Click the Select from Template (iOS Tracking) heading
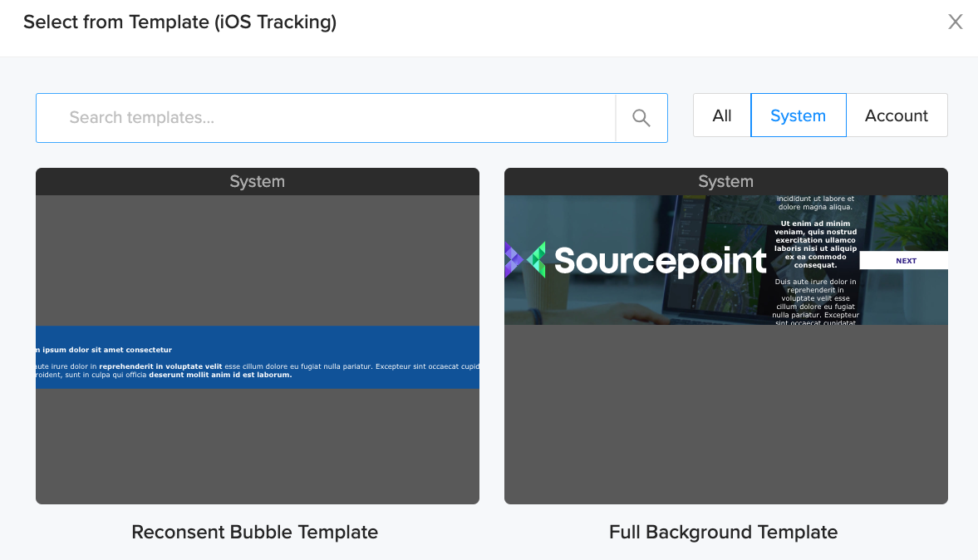This screenshot has height=560, width=978. click(179, 22)
